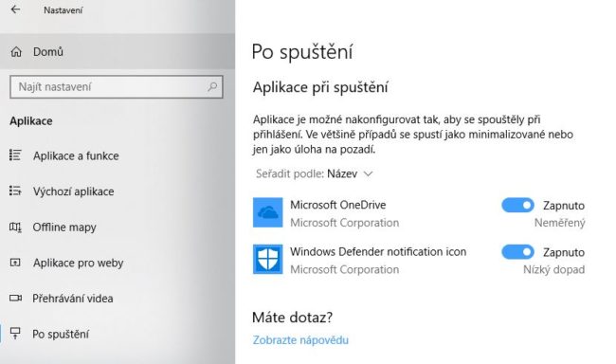Click the Přehrávání videa camera icon
This screenshot has height=364, width=616.
click(15, 298)
